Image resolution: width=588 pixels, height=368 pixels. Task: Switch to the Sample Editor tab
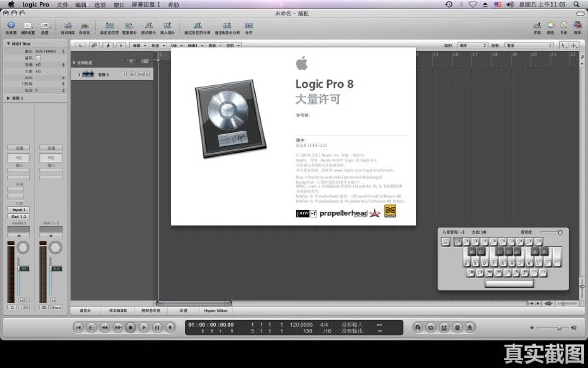[119, 311]
